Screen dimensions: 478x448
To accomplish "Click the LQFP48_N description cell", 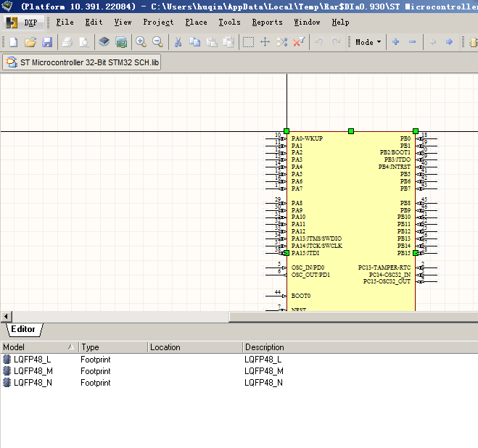I will [x=264, y=383].
